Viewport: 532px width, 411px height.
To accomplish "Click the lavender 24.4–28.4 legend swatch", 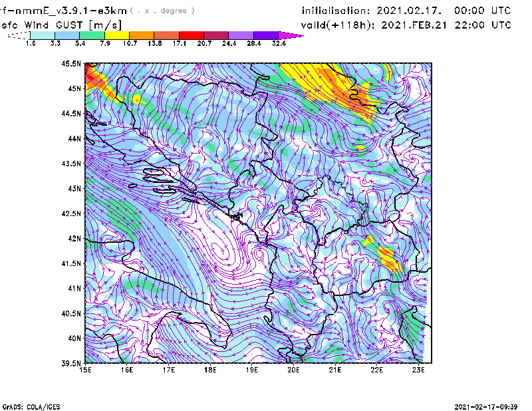I will tap(241, 35).
